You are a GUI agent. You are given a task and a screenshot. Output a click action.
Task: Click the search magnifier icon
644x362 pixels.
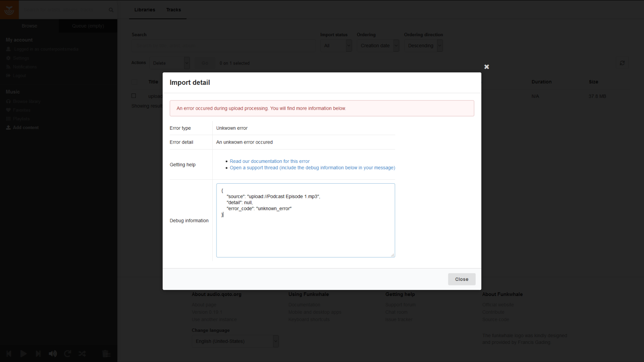(111, 10)
